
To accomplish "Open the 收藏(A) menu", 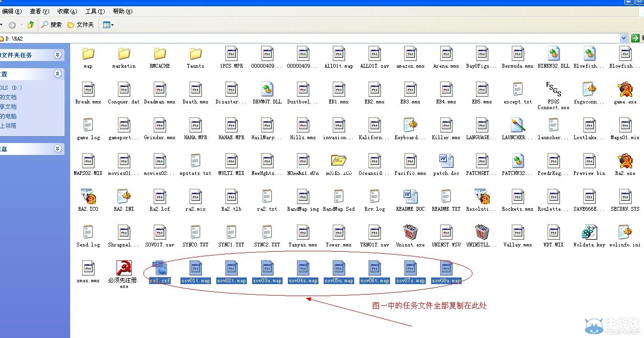I will coord(67,11).
